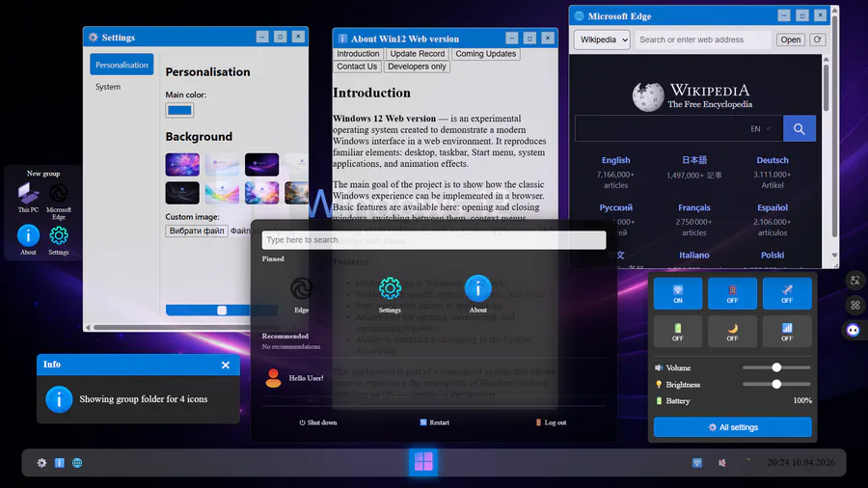The width and height of the screenshot is (868, 488).
Task: Open the Español Wikipedia link
Action: pos(773,207)
